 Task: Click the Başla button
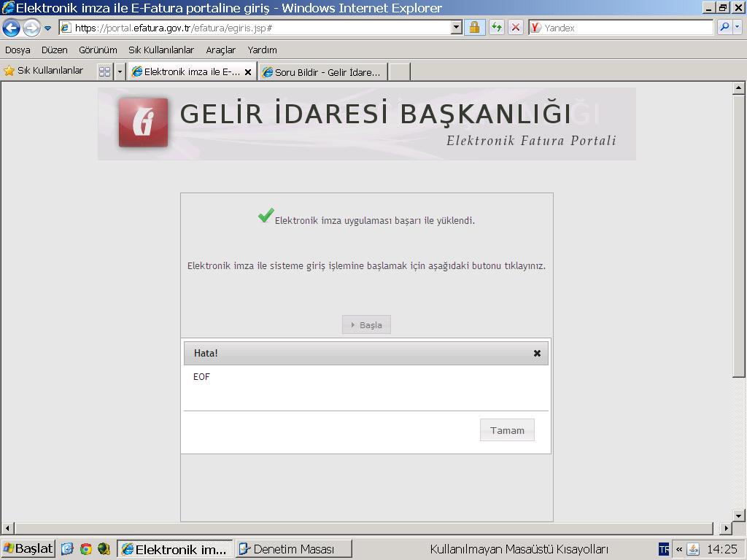tap(366, 325)
